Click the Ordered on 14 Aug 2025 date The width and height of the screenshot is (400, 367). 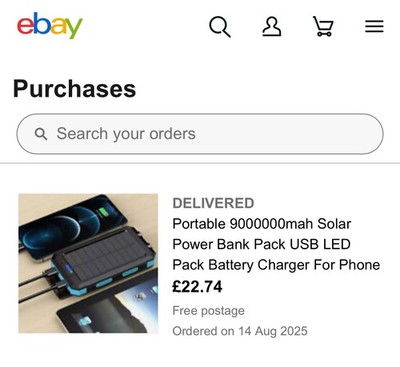pyautogui.click(x=240, y=331)
